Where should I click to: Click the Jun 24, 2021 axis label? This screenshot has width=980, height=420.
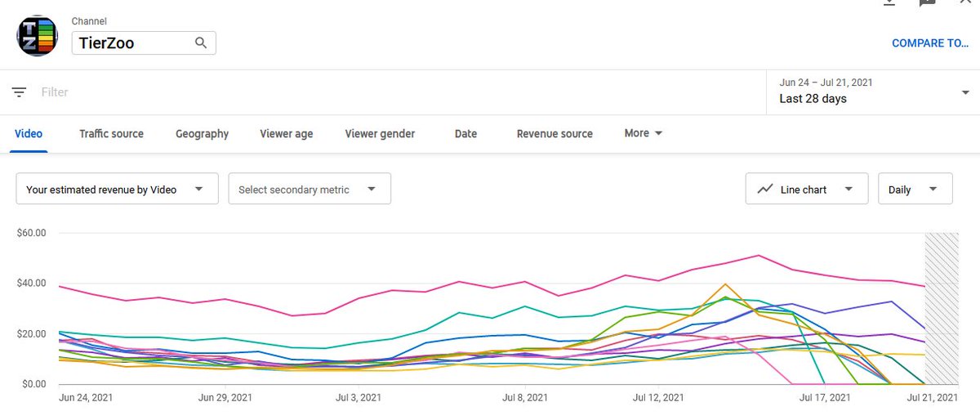point(87,398)
